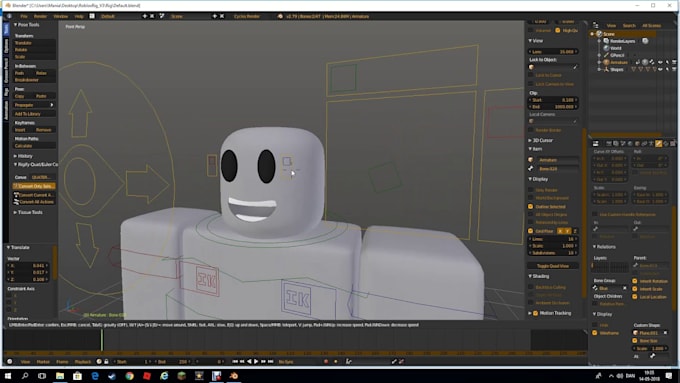Click the Translate button in Pose Tools

(x=34, y=43)
